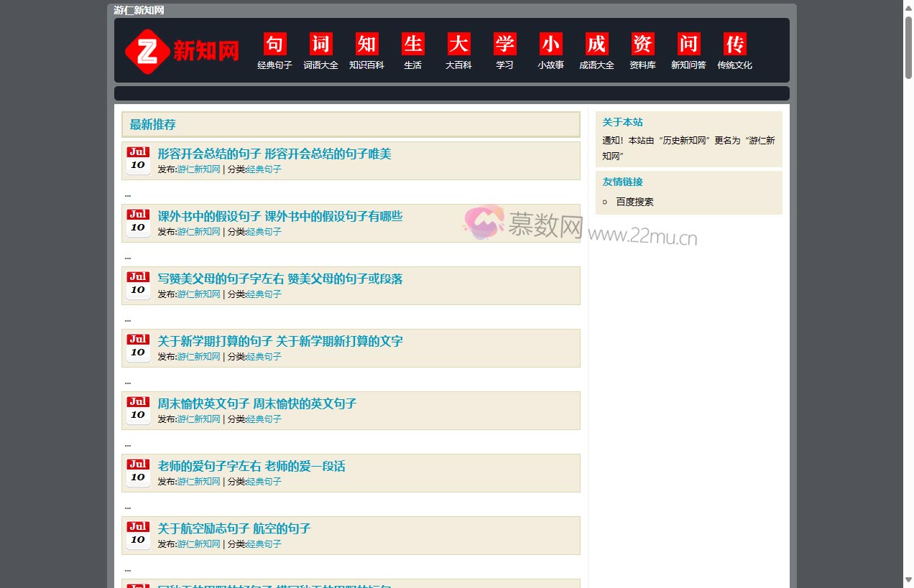Select the 问 icon for 新知问答
The image size is (914, 588).
[x=689, y=44]
